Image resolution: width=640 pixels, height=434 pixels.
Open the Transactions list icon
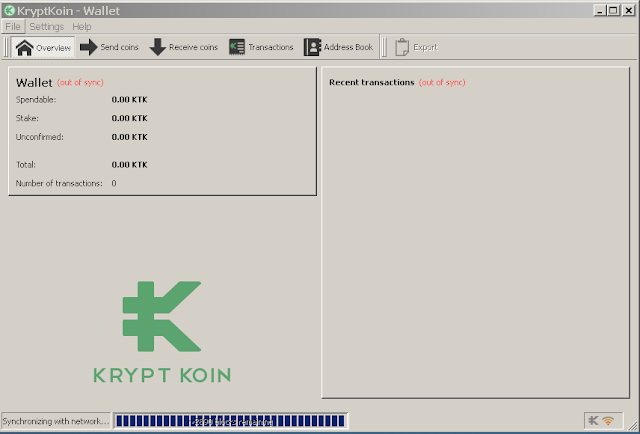point(237,47)
